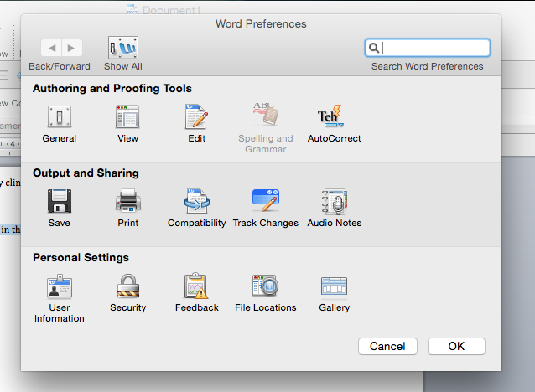Open Gallery preferences icon
Viewport: 535px width, 392px height.
tap(334, 286)
